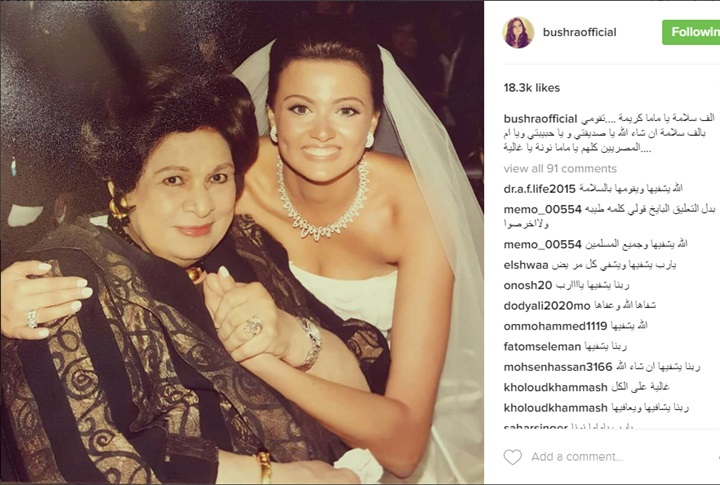Open fatomseleman commenter profile
720x485 pixels.
[x=542, y=346]
